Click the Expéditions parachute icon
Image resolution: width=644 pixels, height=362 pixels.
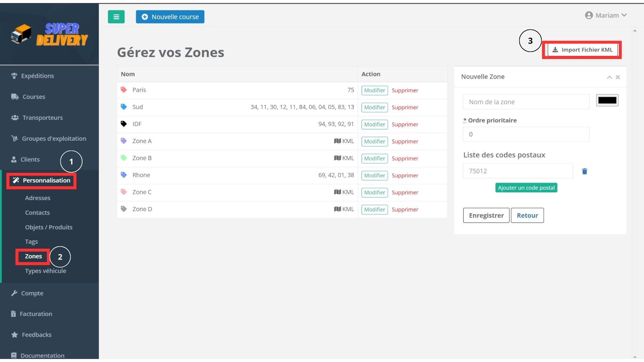pyautogui.click(x=14, y=76)
